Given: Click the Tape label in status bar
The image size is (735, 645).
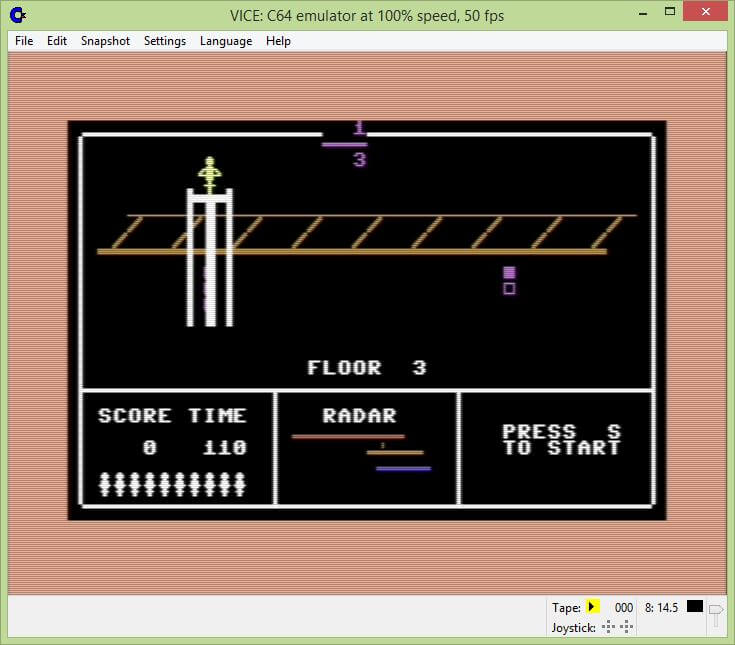Looking at the screenshot, I should coord(566,608).
